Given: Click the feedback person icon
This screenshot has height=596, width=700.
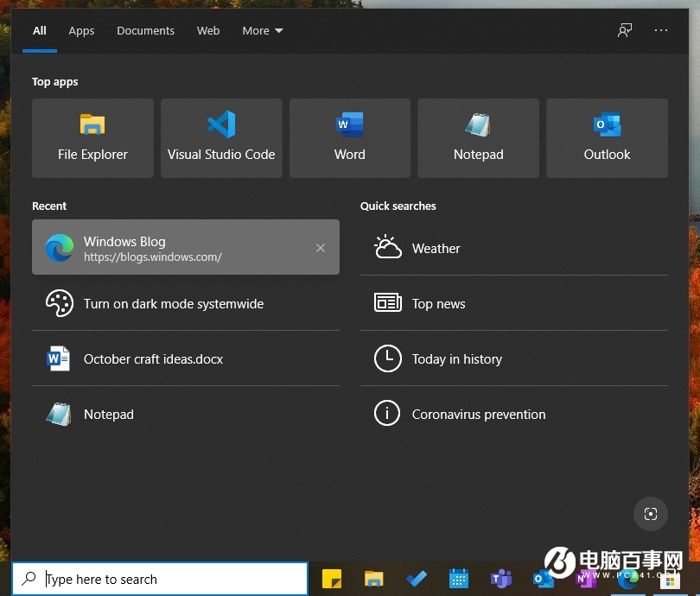Looking at the screenshot, I should (x=624, y=30).
